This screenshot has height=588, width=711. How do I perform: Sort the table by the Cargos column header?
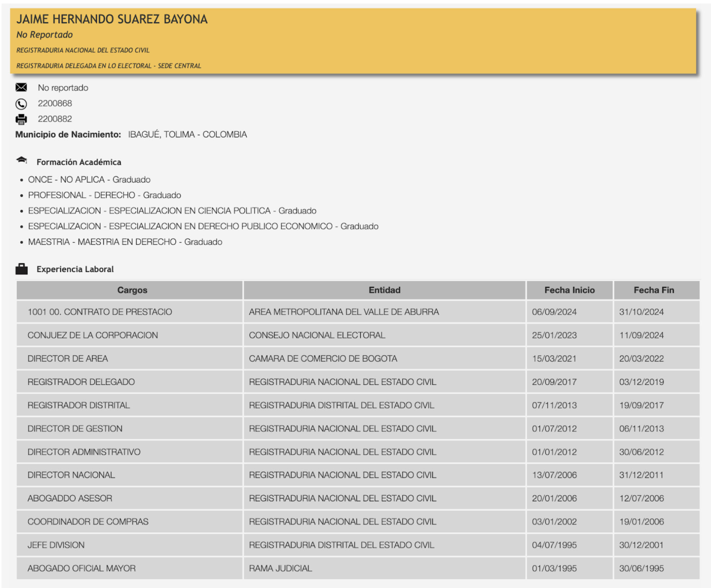tap(132, 290)
